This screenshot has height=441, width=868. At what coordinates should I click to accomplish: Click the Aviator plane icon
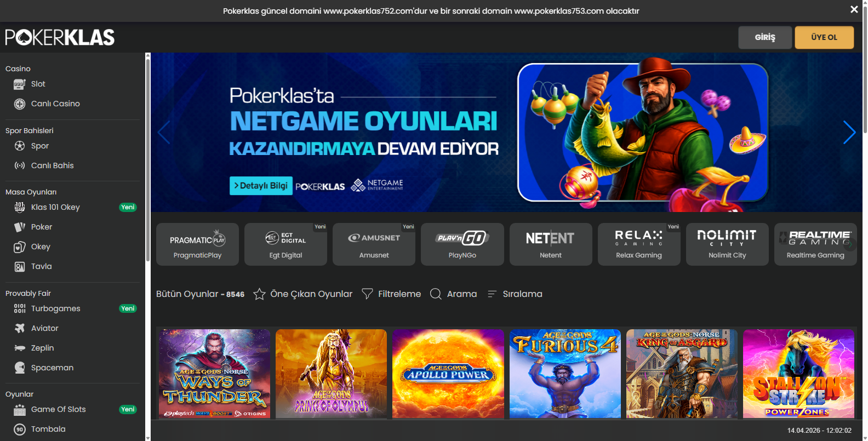pos(20,328)
